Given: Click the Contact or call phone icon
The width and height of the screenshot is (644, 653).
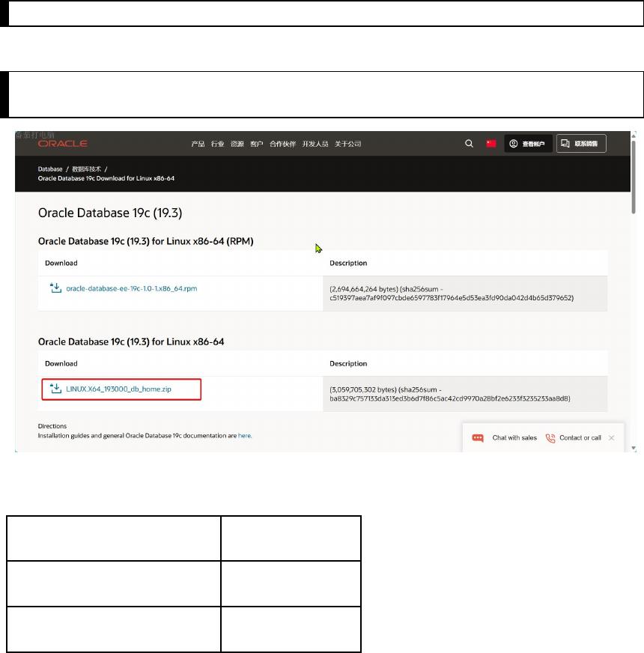Looking at the screenshot, I should pos(550,438).
